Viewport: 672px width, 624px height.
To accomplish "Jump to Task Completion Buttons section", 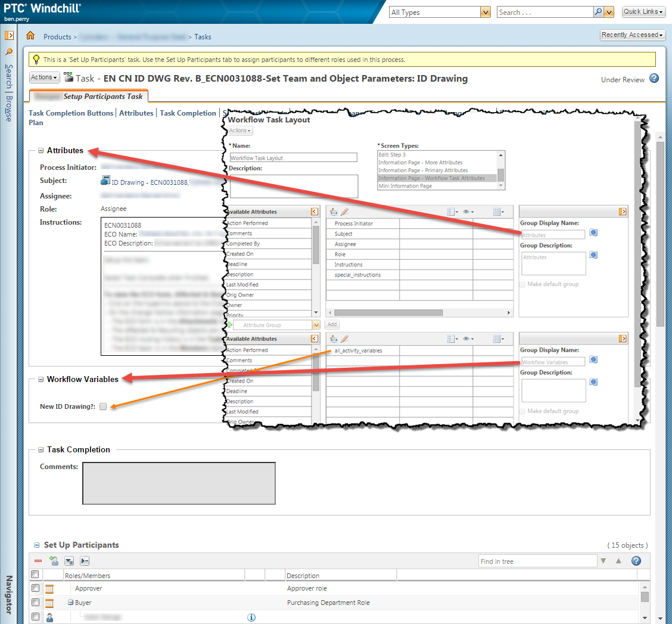I will tap(71, 113).
